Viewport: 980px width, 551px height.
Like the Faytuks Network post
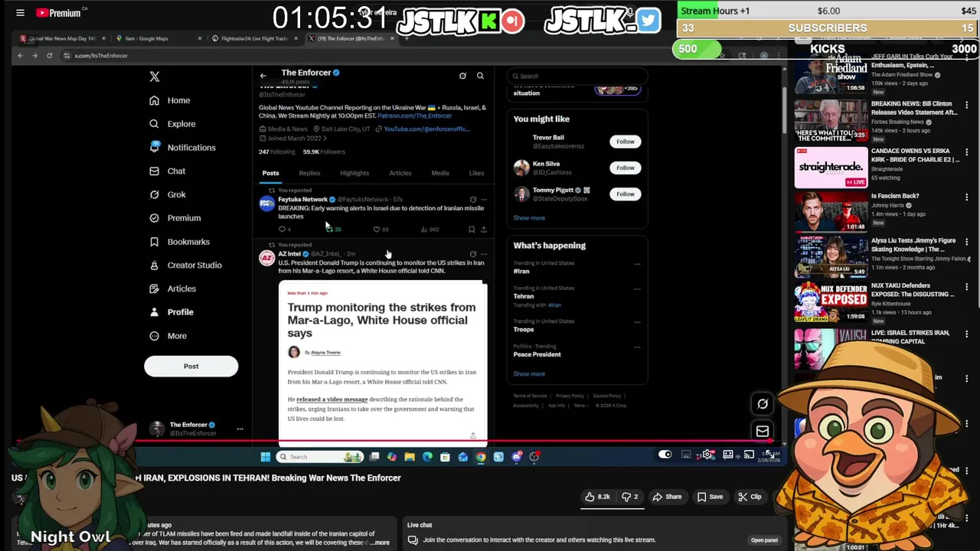(x=381, y=230)
